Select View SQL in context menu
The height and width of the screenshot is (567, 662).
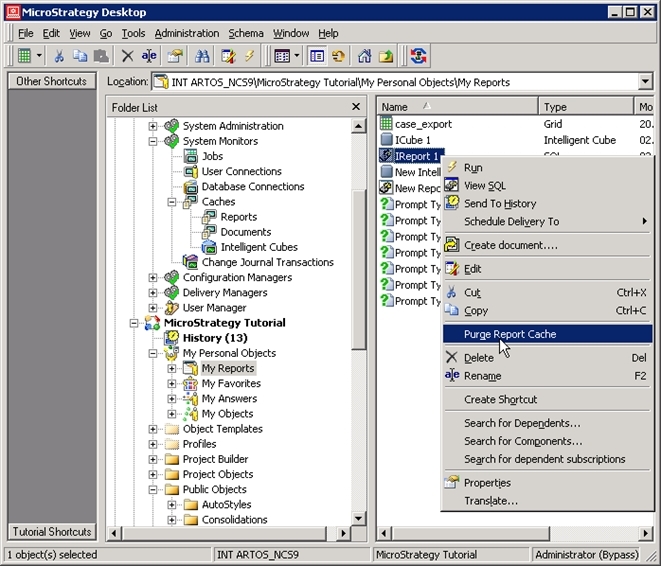click(x=484, y=186)
